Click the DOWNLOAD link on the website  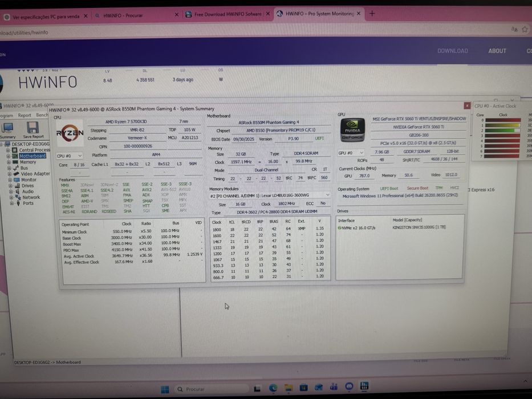pos(453,51)
